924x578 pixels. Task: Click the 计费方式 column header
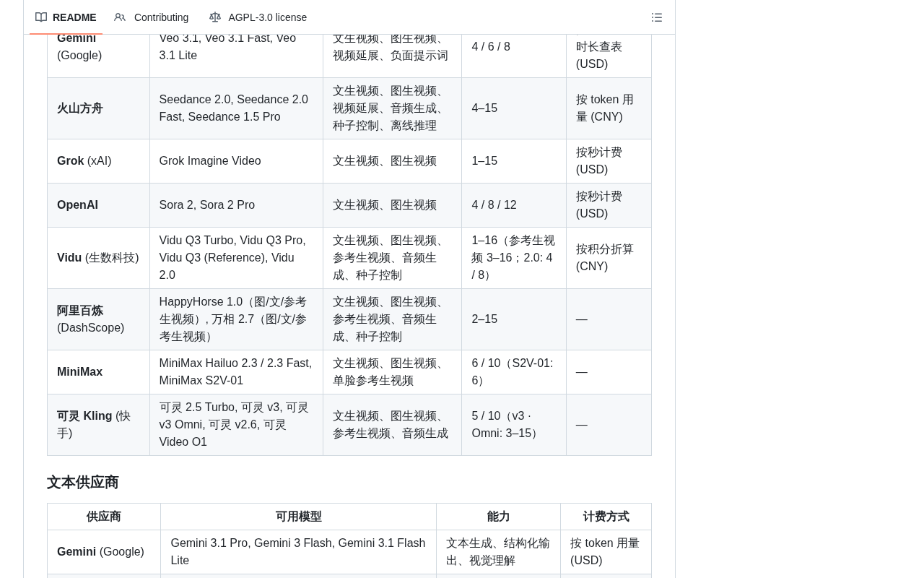pos(606,517)
